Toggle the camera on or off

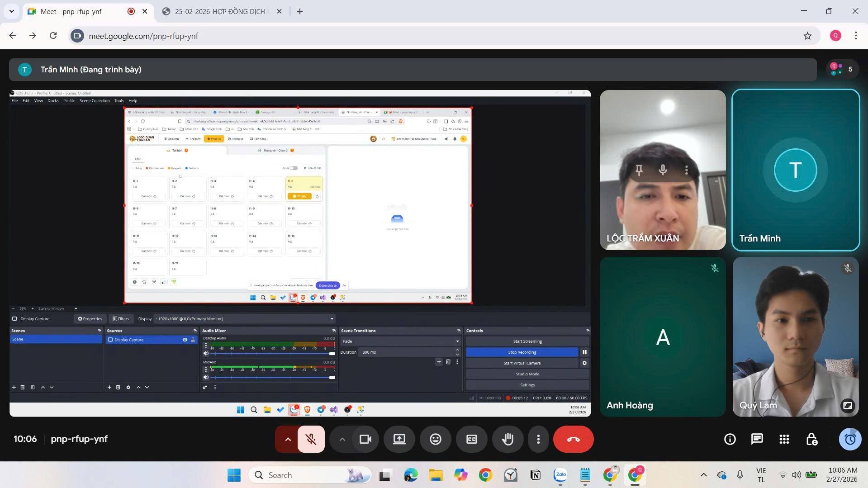pos(365,439)
